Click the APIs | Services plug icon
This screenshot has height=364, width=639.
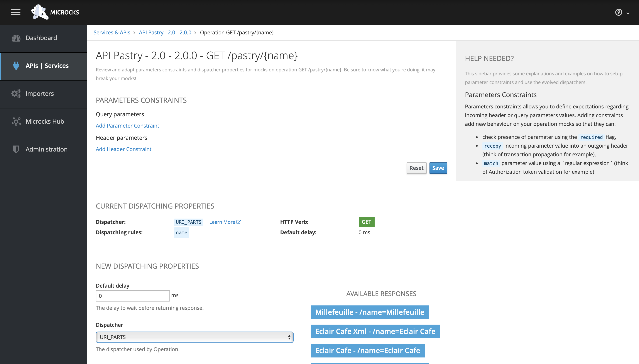(16, 66)
